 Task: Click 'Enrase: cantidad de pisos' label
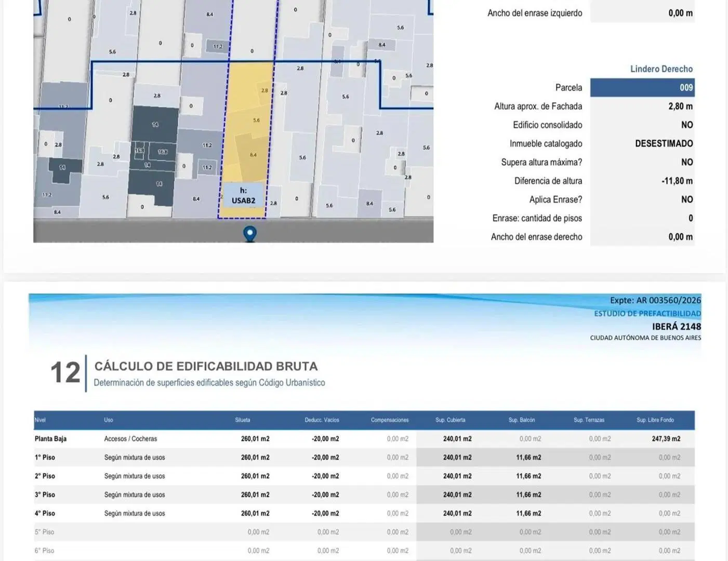(x=537, y=219)
